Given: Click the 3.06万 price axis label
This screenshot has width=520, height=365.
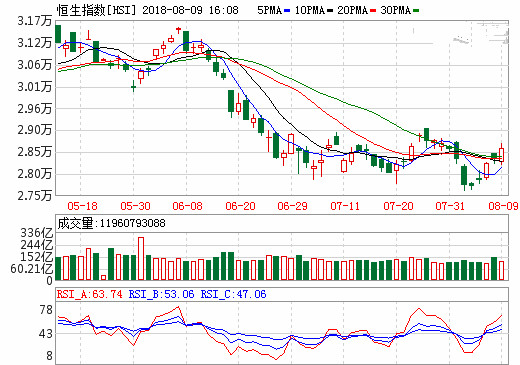Looking at the screenshot, I should click(x=35, y=64).
